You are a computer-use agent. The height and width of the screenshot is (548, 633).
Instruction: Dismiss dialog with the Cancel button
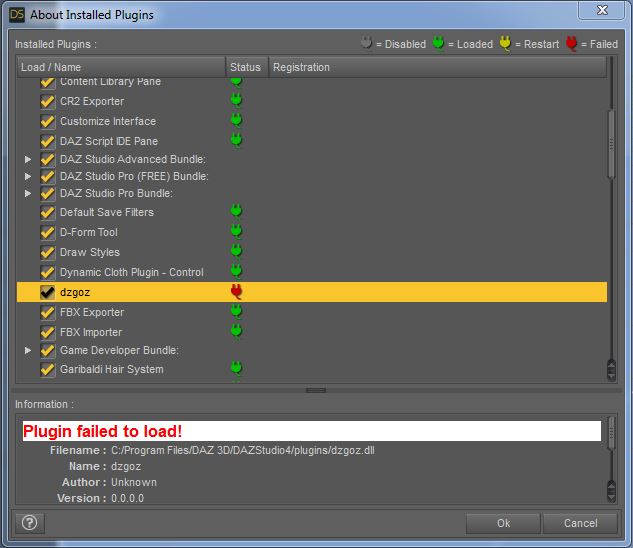580,523
